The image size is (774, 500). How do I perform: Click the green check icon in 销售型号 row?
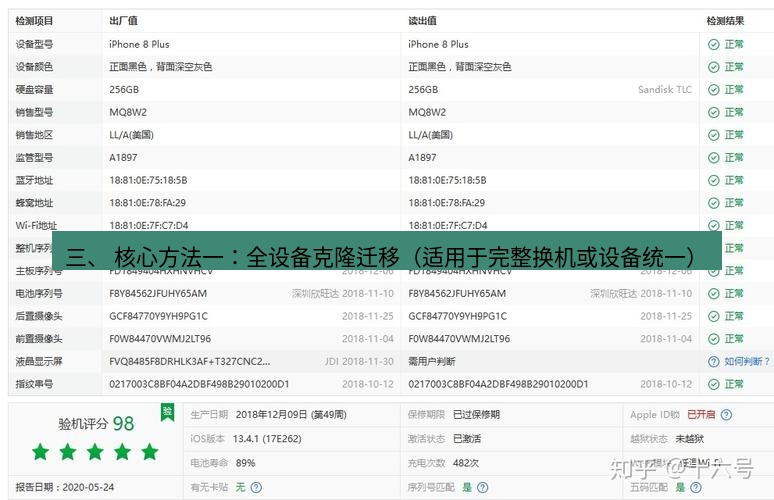tap(713, 113)
